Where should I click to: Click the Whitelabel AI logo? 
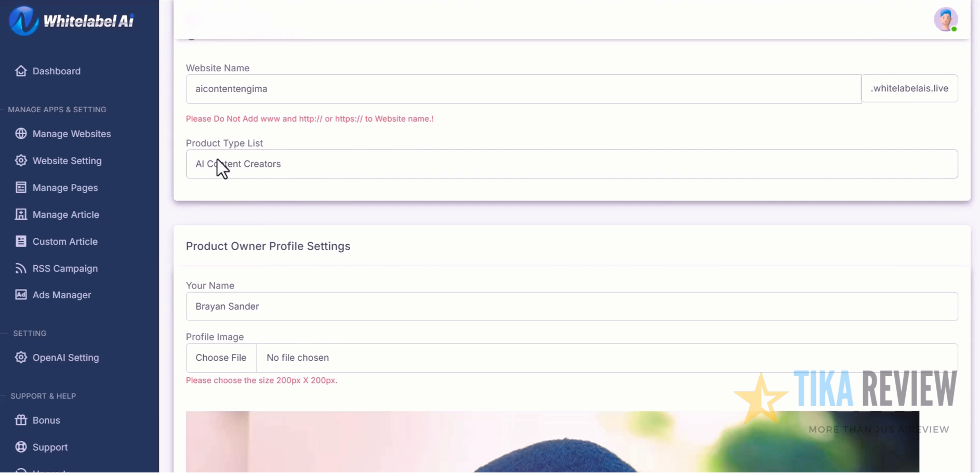point(71,21)
